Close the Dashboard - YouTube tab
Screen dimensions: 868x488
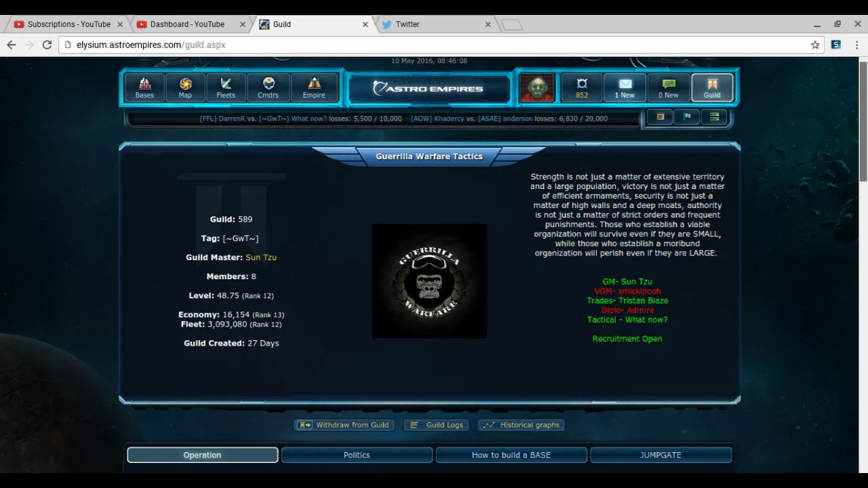(x=243, y=24)
